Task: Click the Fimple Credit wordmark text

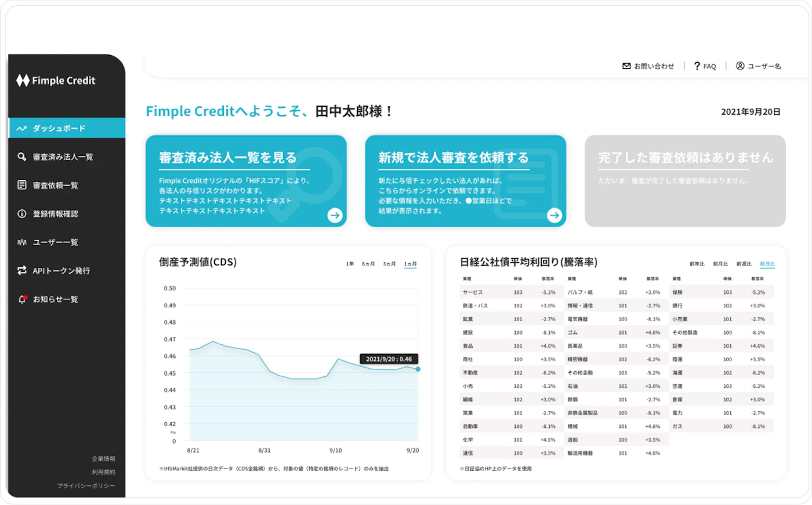Action: (x=63, y=81)
